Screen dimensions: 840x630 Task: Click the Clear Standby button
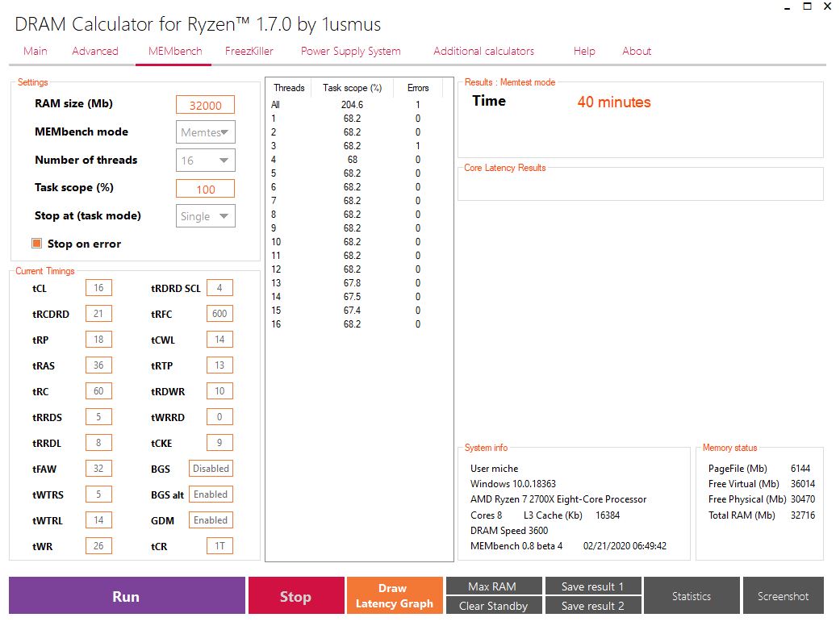494,605
